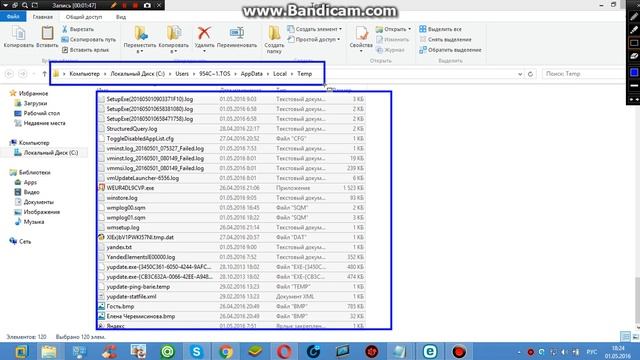Open Видео library in sidebar
Screen dimensions: 640x360
tap(27, 192)
